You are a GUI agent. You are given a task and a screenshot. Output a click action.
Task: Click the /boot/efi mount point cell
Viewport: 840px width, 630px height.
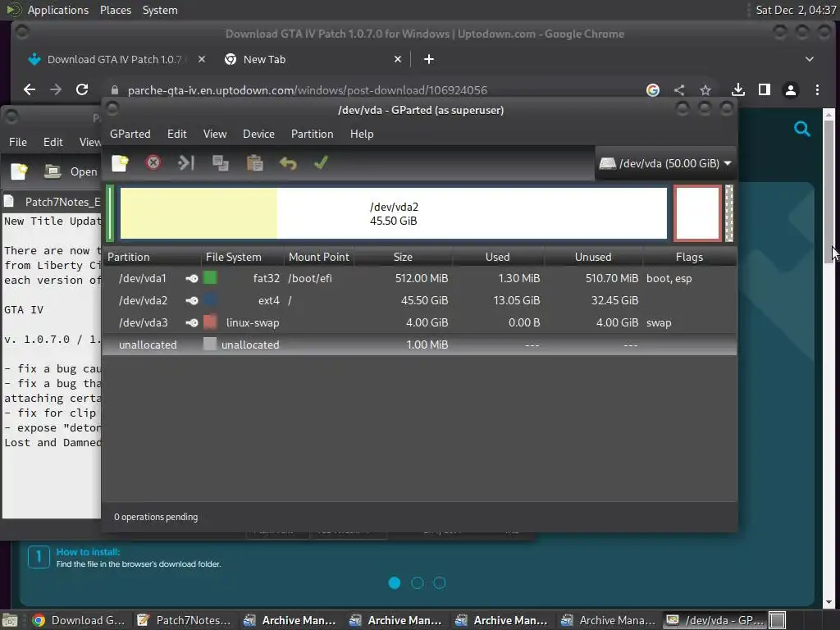pyautogui.click(x=310, y=279)
